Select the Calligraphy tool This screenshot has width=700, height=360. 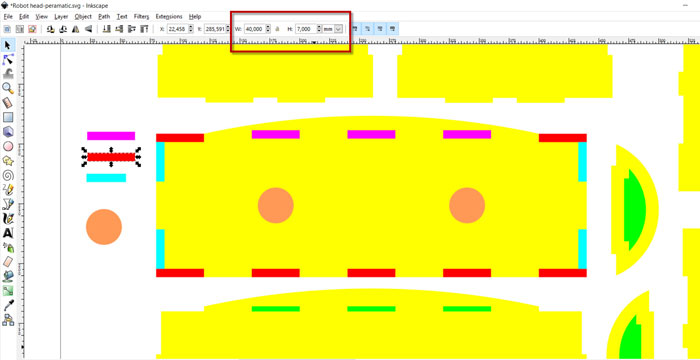[x=8, y=218]
